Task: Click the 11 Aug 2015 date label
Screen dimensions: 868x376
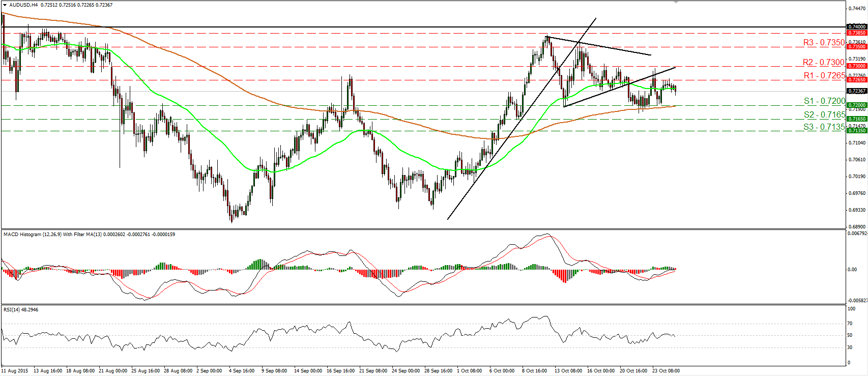Action: point(15,371)
